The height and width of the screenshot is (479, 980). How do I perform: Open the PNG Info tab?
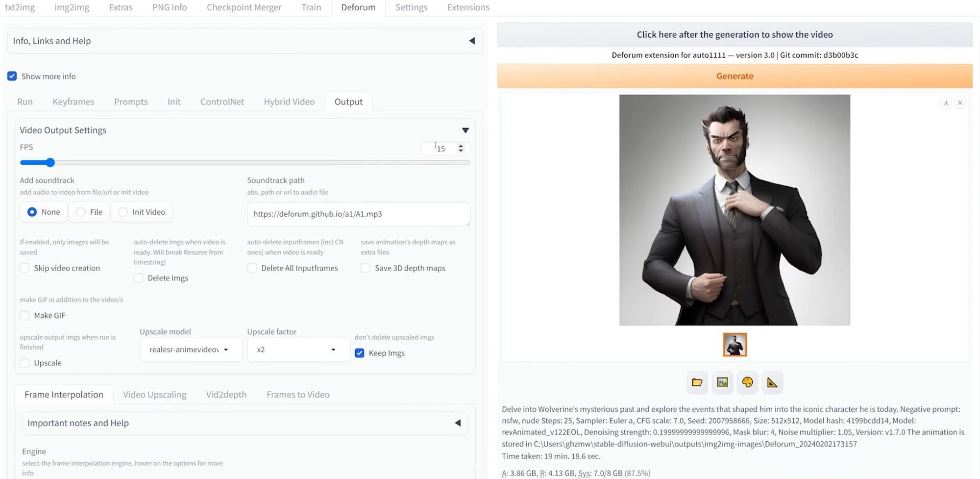[x=170, y=7]
